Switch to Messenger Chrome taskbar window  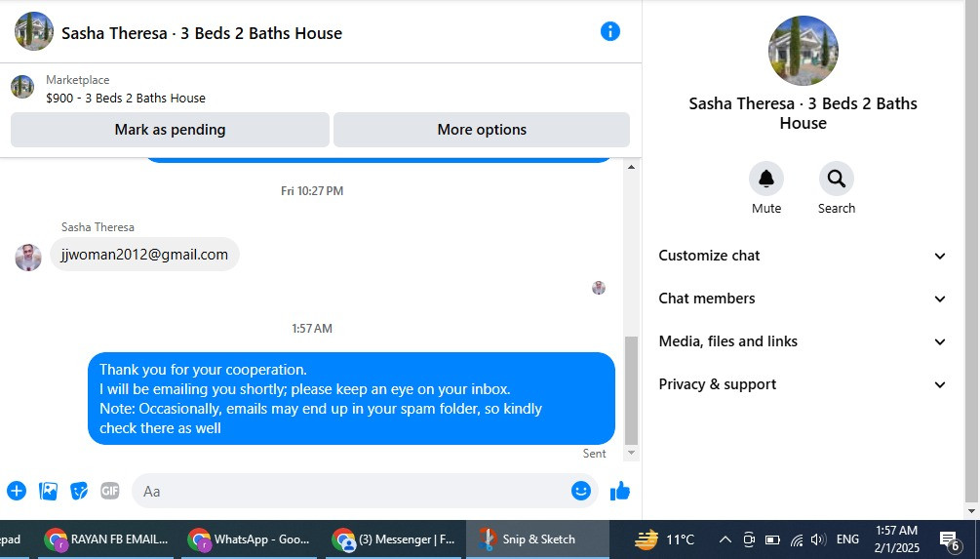click(x=394, y=539)
